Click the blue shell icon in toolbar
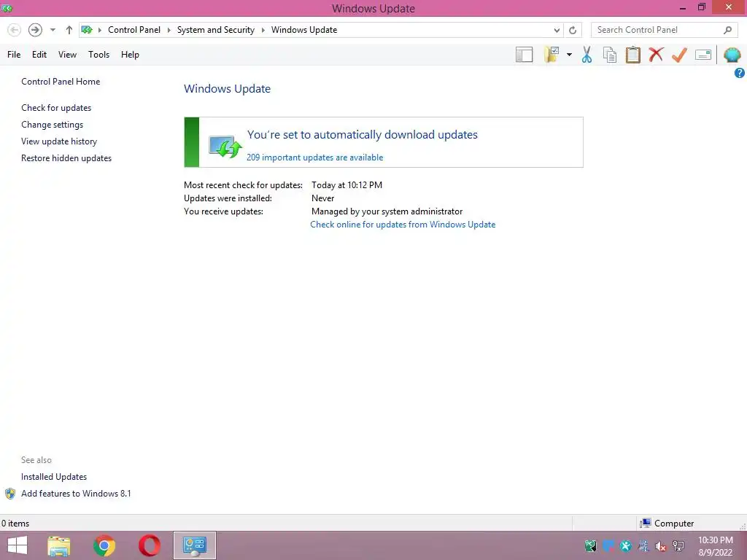747x560 pixels. [732, 55]
